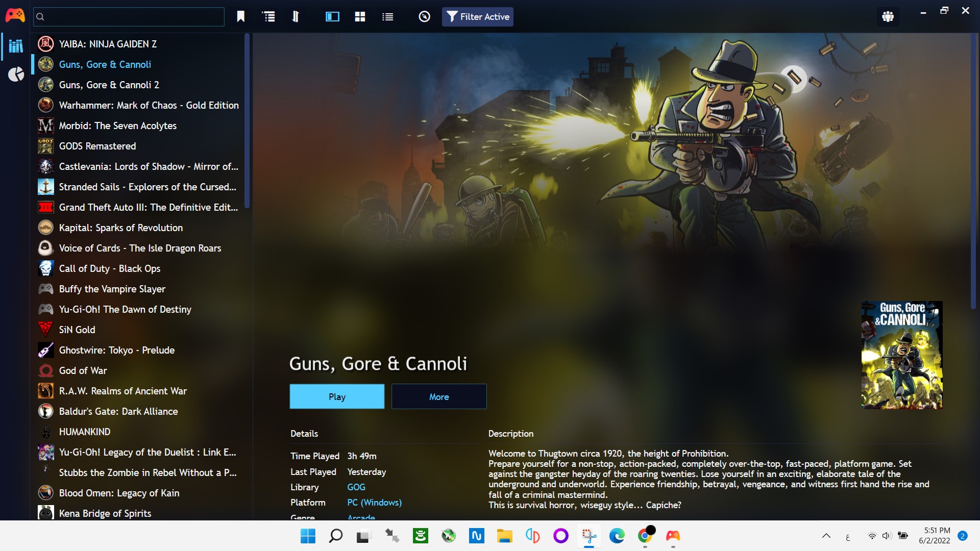Select HUMANKIND in game list
The height and width of the screenshot is (551, 980).
[138, 432]
